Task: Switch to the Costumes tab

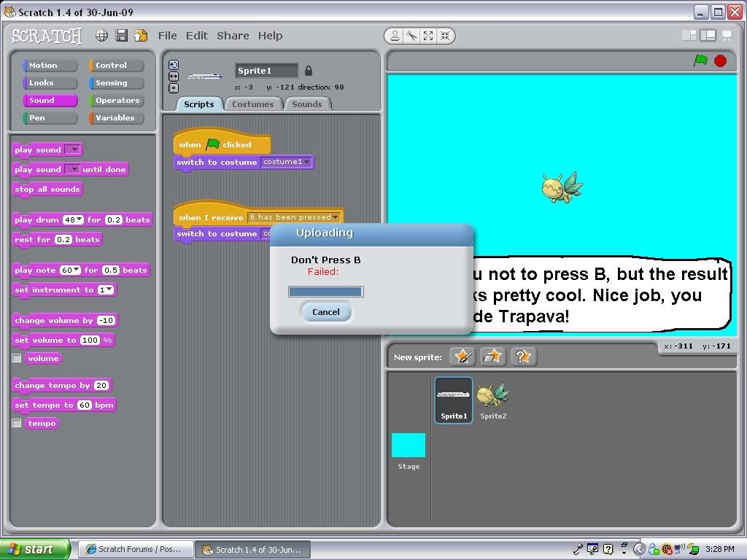Action: [253, 104]
